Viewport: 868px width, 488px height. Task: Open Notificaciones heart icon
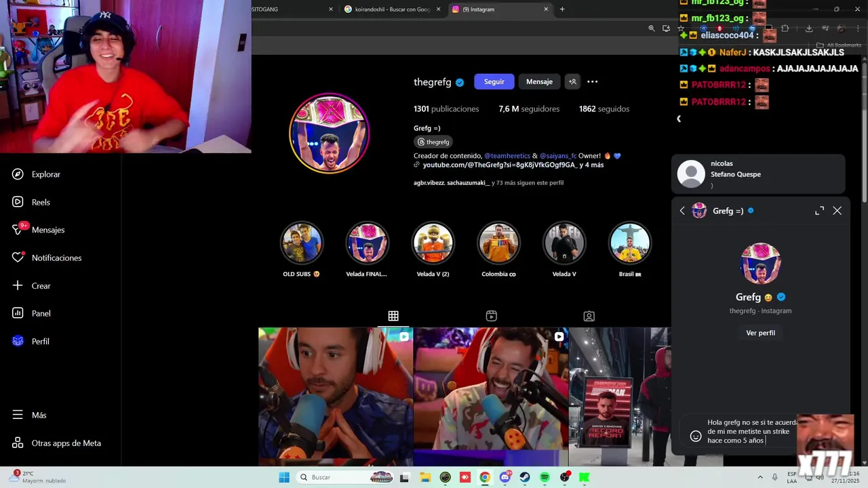point(18,258)
